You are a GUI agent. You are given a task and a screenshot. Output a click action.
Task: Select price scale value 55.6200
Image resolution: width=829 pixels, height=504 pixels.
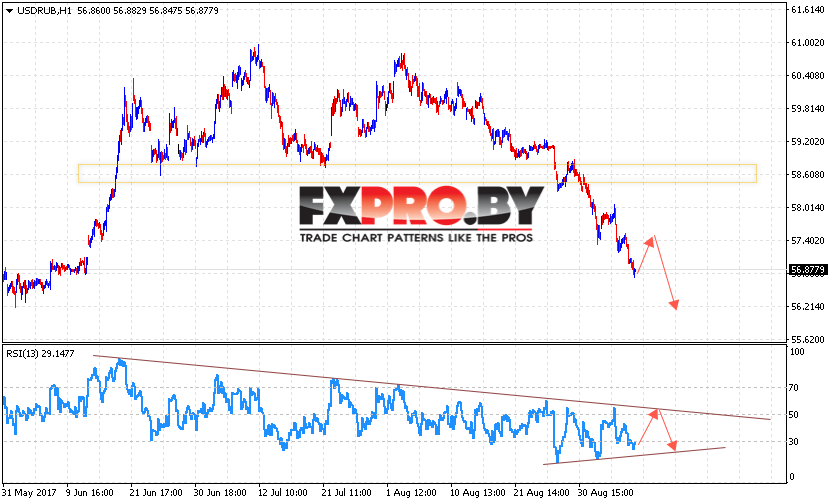click(807, 340)
